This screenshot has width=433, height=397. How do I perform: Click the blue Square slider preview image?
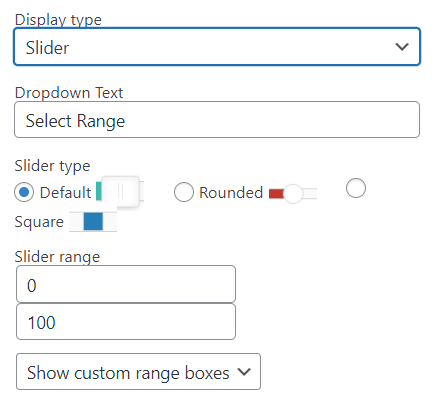[93, 222]
